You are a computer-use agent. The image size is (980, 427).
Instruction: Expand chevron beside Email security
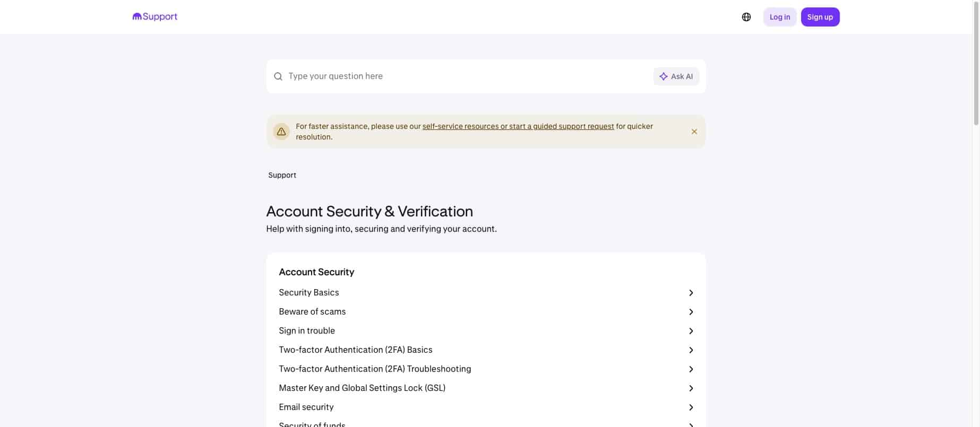click(691, 407)
